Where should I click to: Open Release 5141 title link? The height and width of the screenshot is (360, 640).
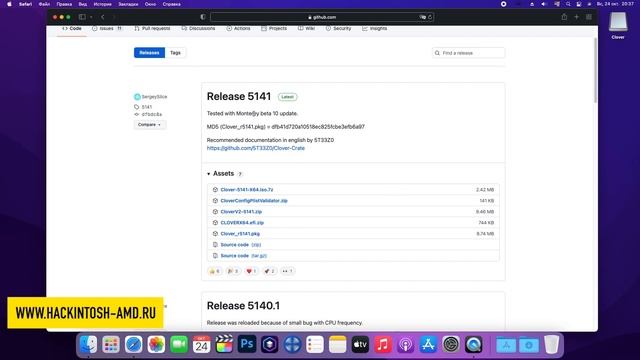[x=239, y=96]
